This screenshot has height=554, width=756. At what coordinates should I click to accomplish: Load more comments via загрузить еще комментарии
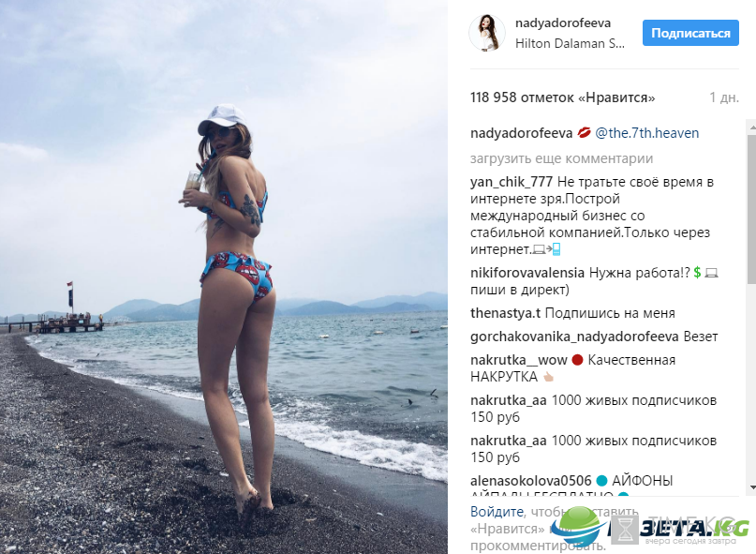pos(562,158)
